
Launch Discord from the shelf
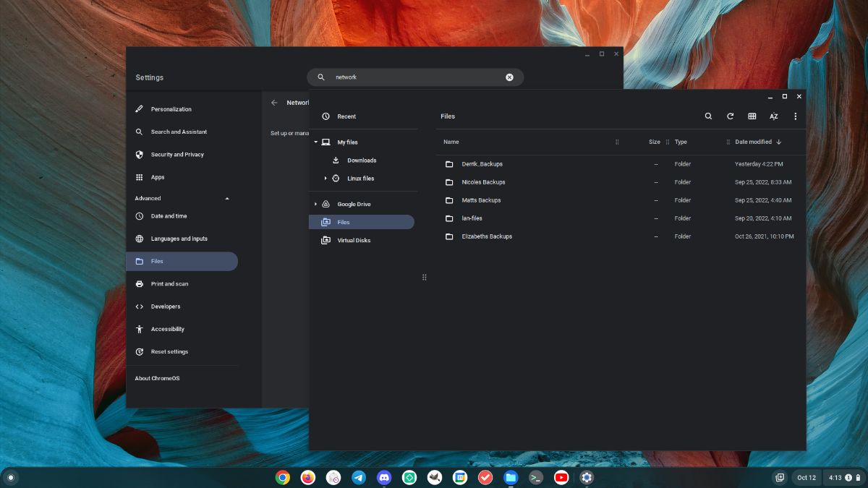point(384,477)
